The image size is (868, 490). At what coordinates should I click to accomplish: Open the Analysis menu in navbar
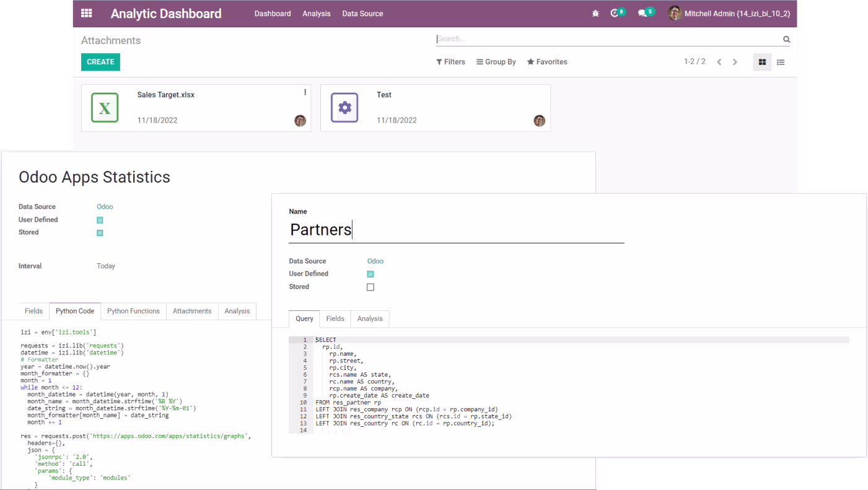pyautogui.click(x=317, y=14)
